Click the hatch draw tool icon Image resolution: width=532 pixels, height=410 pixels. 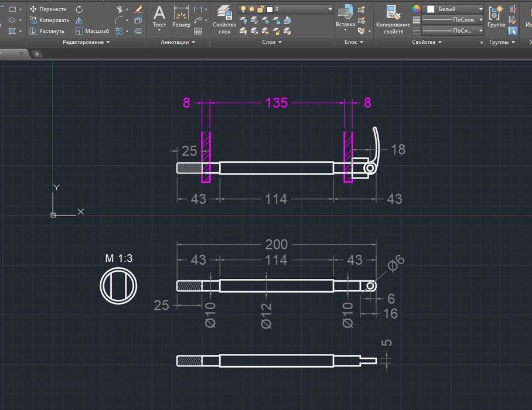[x=12, y=31]
